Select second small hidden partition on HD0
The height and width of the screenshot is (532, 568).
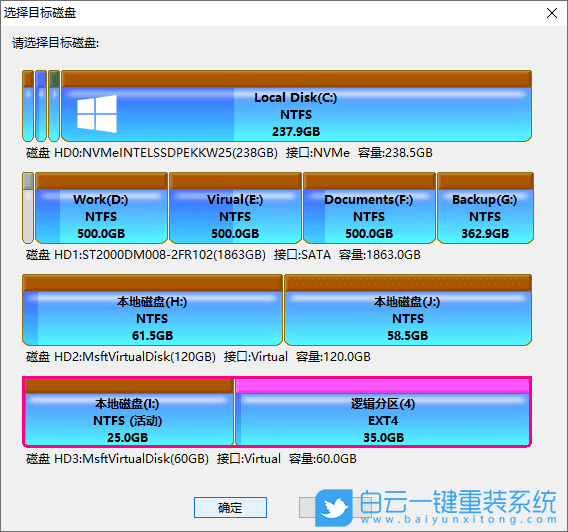[x=41, y=106]
